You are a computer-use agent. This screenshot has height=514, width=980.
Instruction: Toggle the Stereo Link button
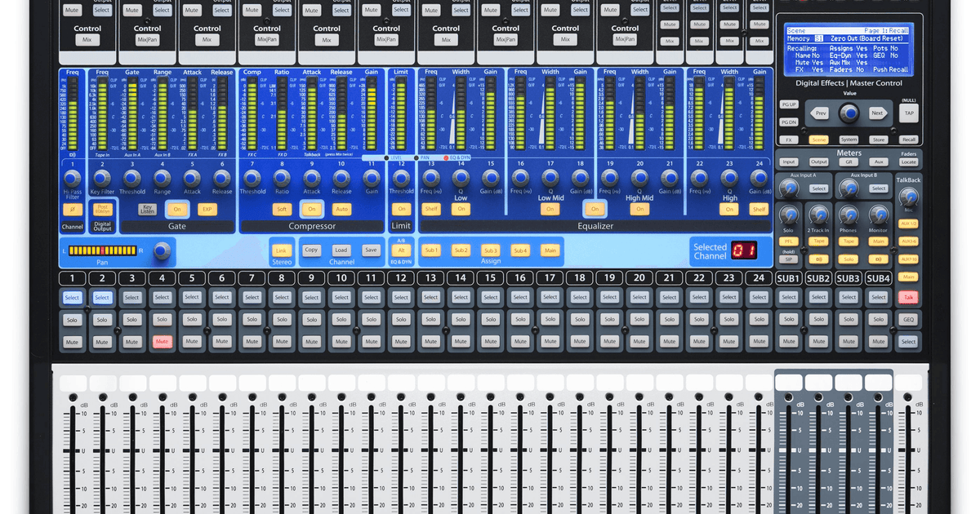coord(281,250)
